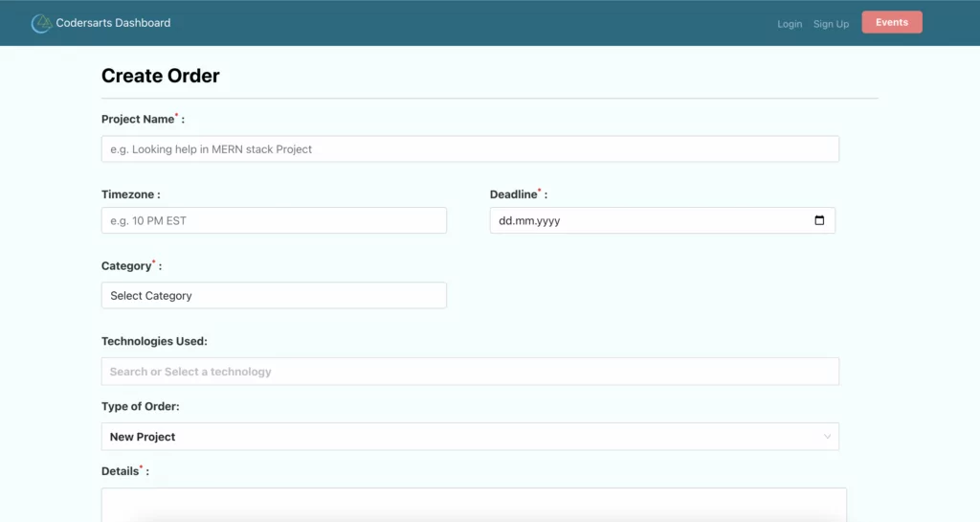Click the Deadline date field
980x522 pixels.
[x=662, y=220]
